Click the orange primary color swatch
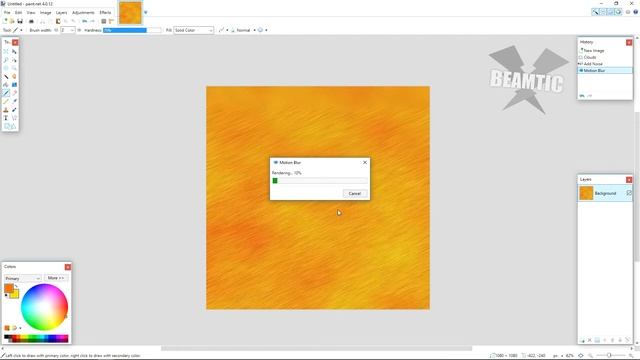Viewport: 640px width, 360px height. pyautogui.click(x=9, y=288)
